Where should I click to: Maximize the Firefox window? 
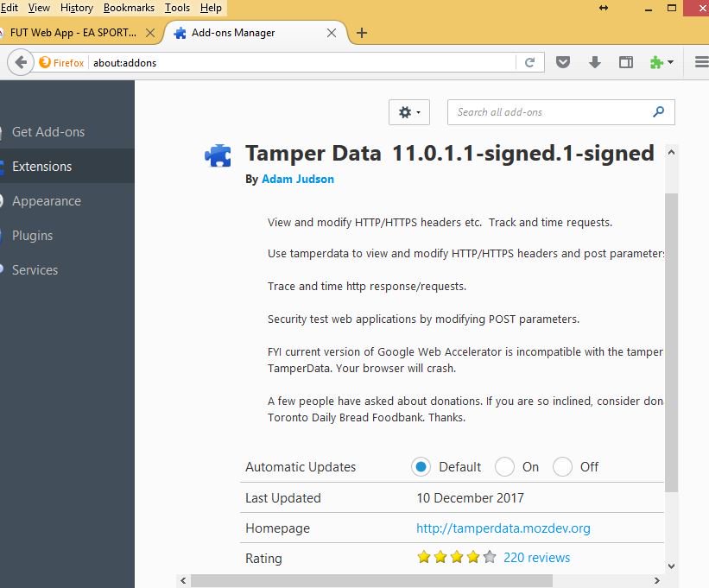click(x=672, y=8)
